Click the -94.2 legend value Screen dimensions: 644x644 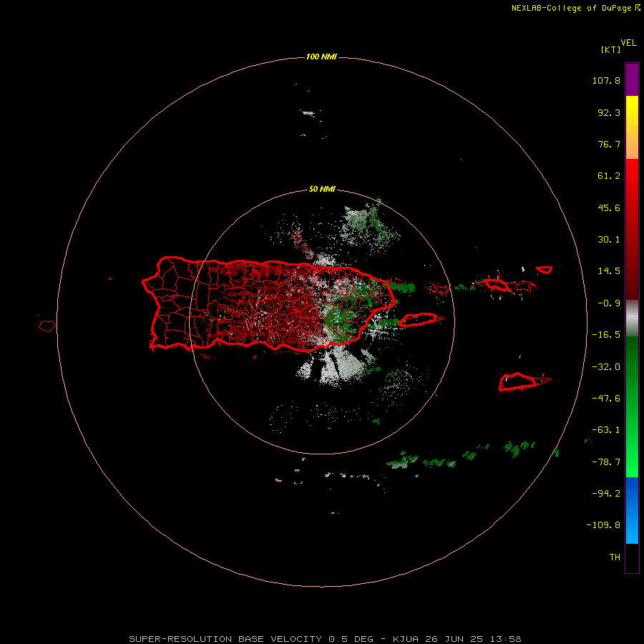606,494
